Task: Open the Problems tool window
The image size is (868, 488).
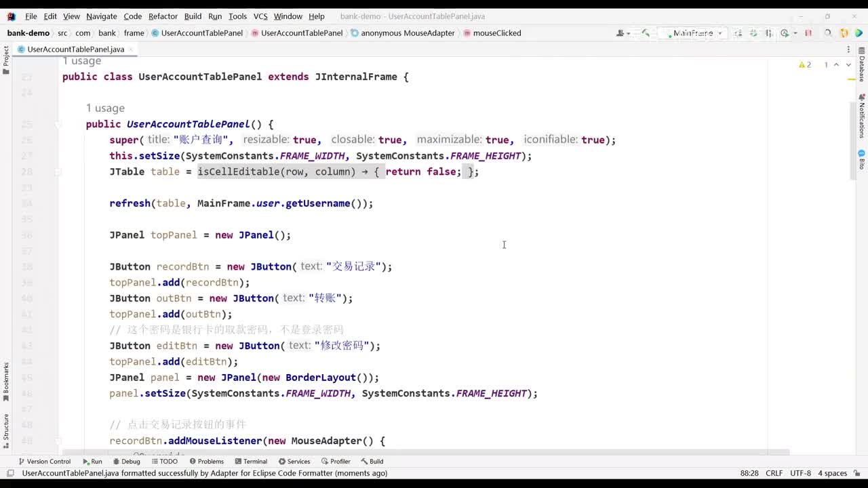Action: coord(206,462)
